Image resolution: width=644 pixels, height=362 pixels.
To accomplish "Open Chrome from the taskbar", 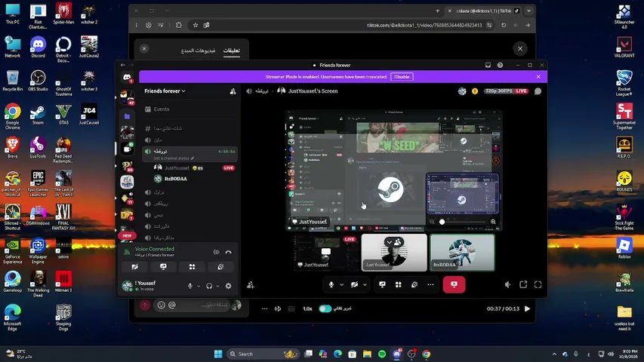I will point(427,354).
